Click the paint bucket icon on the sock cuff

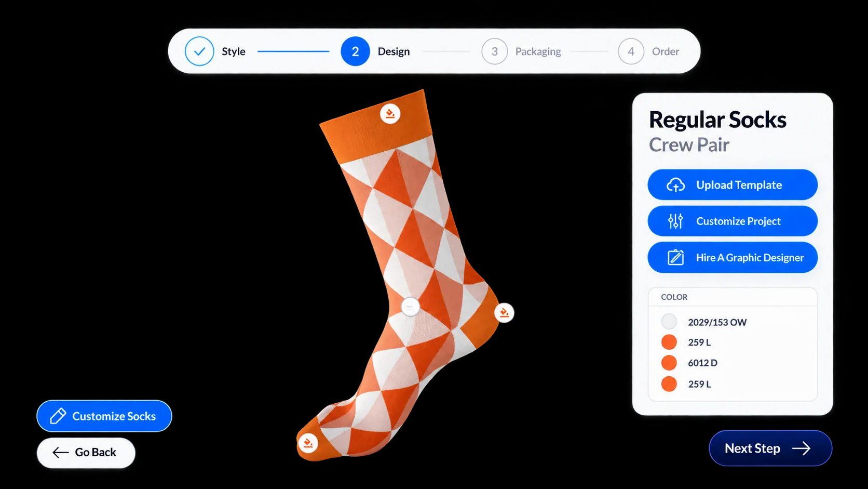(x=390, y=113)
